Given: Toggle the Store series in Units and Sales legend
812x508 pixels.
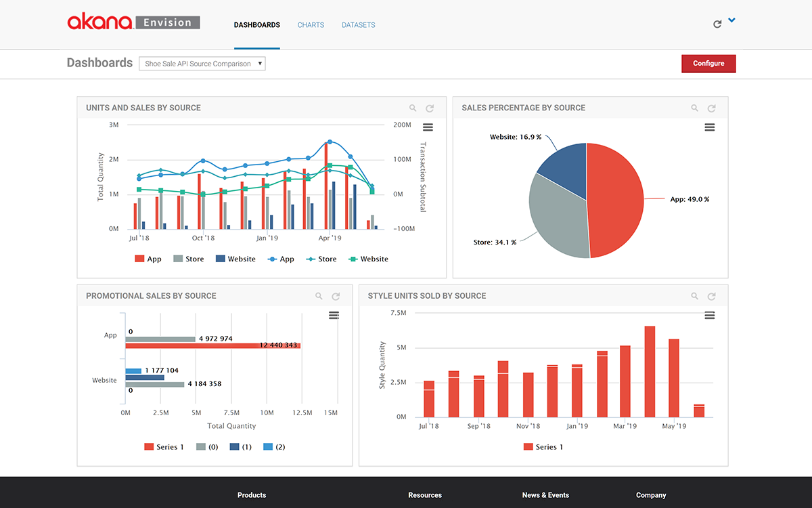Looking at the screenshot, I should click(x=188, y=259).
